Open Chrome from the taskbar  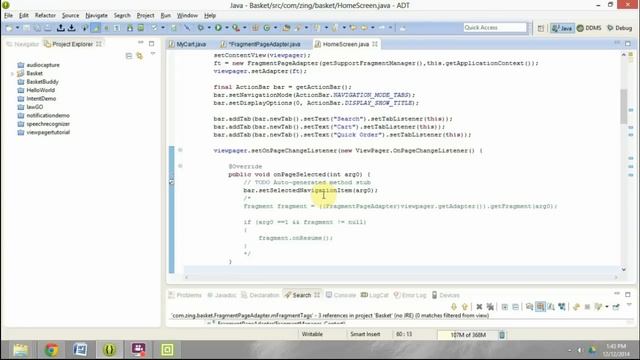pos(51,350)
